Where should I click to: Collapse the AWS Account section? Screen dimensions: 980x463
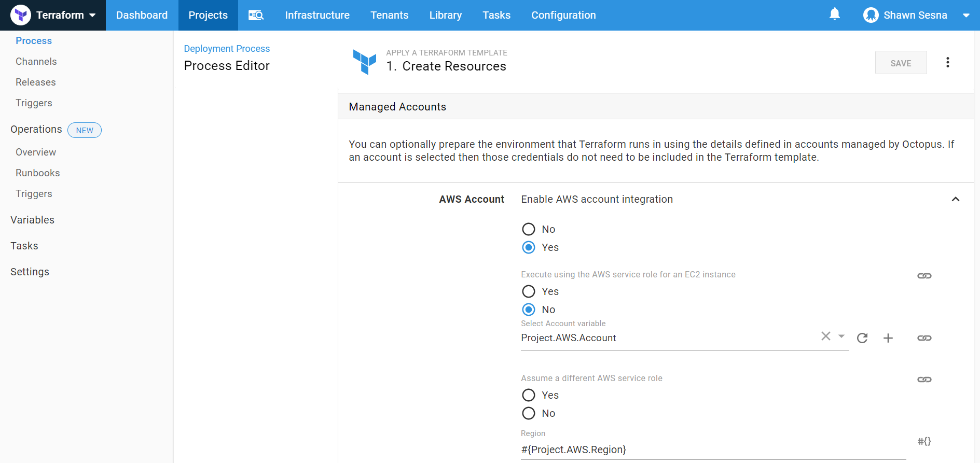955,199
